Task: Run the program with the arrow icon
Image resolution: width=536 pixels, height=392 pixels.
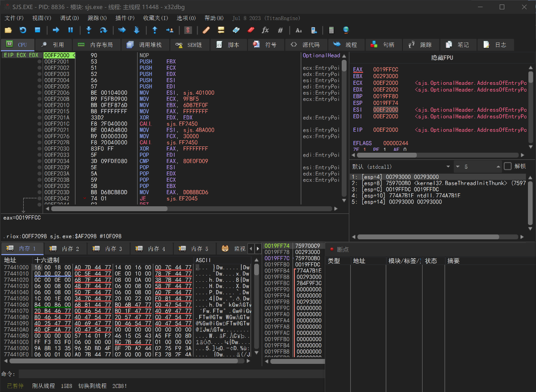Action: pos(56,30)
